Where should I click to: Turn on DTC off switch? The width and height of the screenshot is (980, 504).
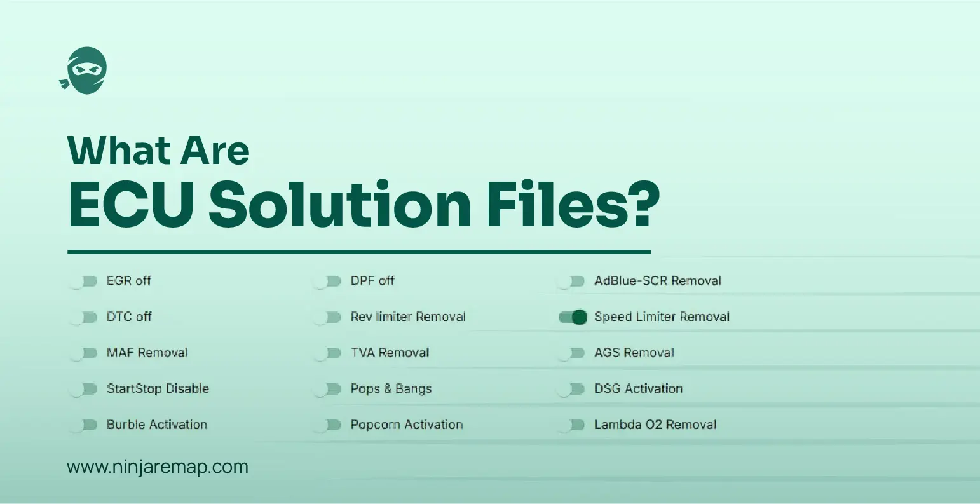(85, 317)
